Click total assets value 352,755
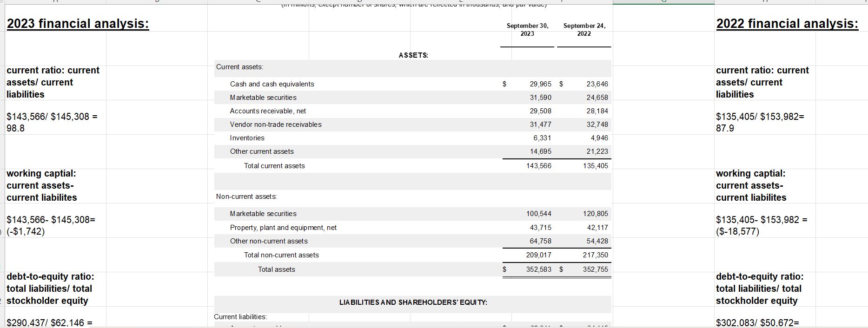Viewport: 868px width, 328px height. click(596, 269)
